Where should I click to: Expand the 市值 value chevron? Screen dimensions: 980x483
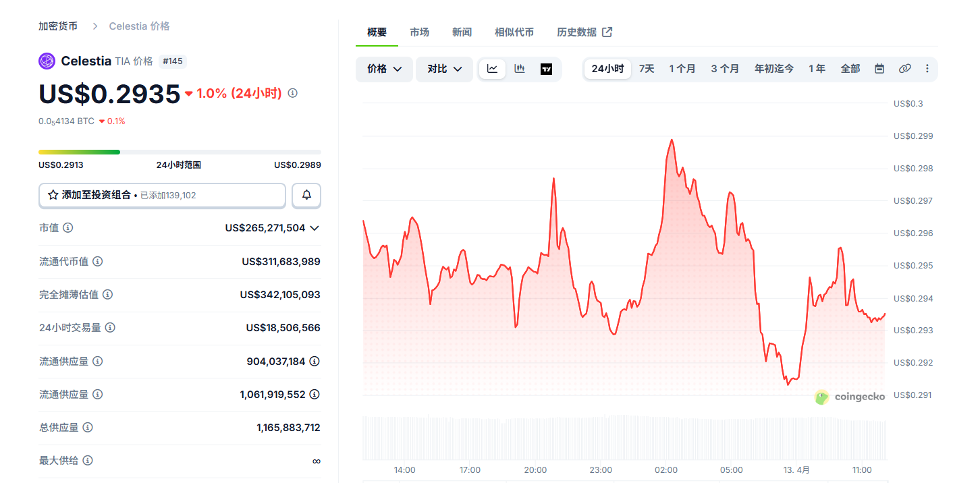pos(314,228)
